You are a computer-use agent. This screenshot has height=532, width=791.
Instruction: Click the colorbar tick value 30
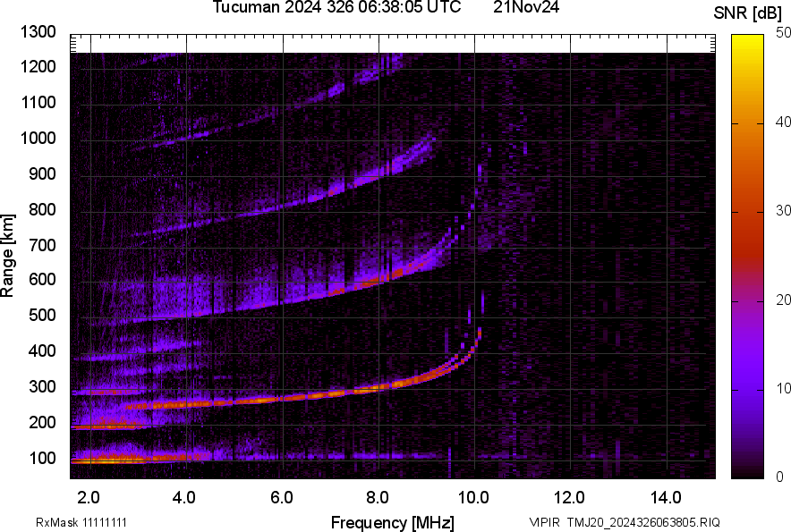pyautogui.click(x=784, y=211)
